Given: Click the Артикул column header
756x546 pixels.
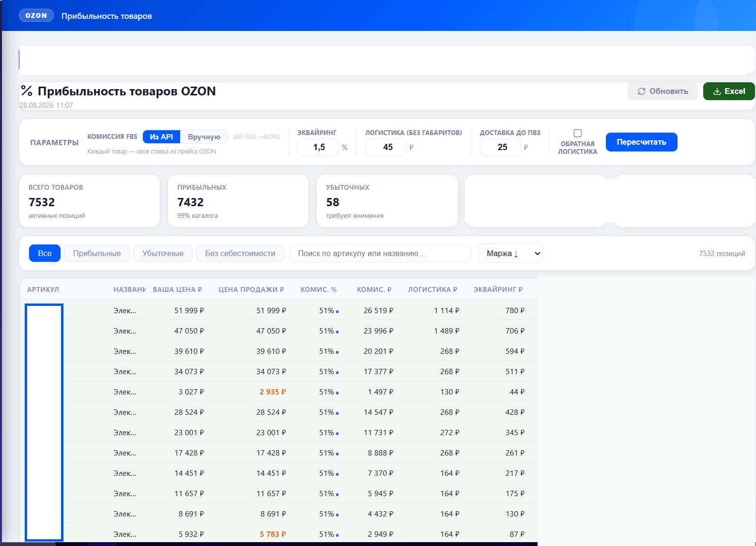Looking at the screenshot, I should click(43, 289).
